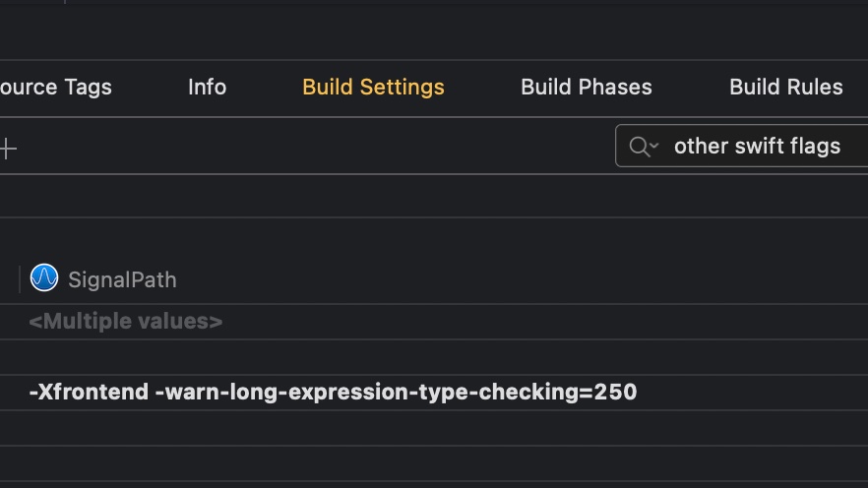Click the magnifying glass search icon
The image size is (868, 488).
click(x=639, y=147)
